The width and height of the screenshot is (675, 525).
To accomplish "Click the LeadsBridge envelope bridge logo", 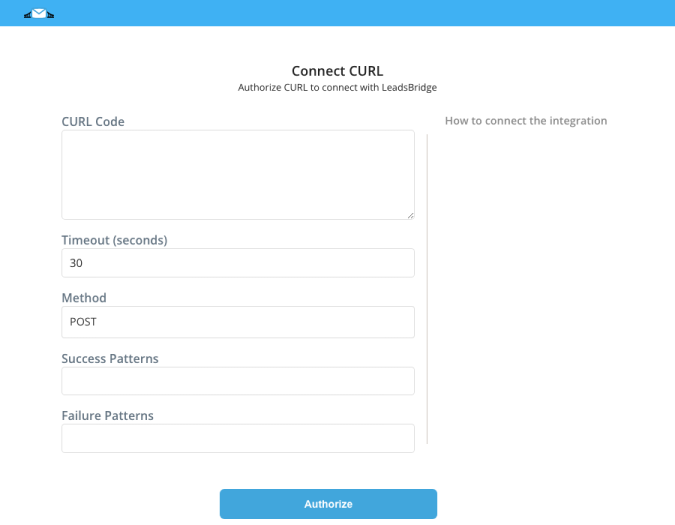I will (x=39, y=14).
